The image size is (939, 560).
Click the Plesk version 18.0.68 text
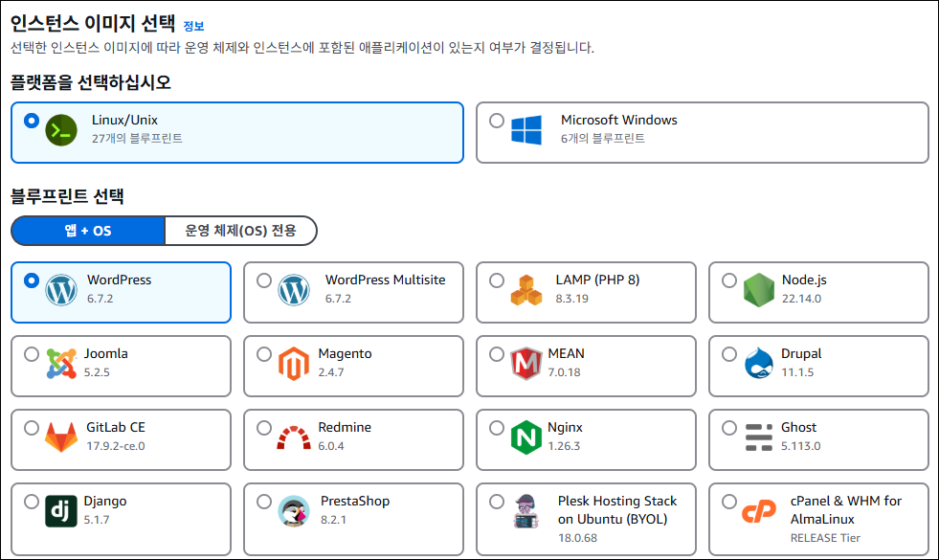(577, 538)
